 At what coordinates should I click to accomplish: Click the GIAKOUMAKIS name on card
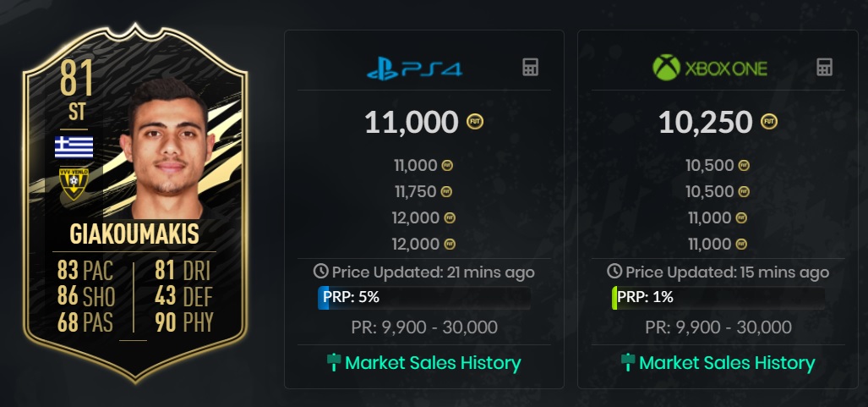[135, 234]
